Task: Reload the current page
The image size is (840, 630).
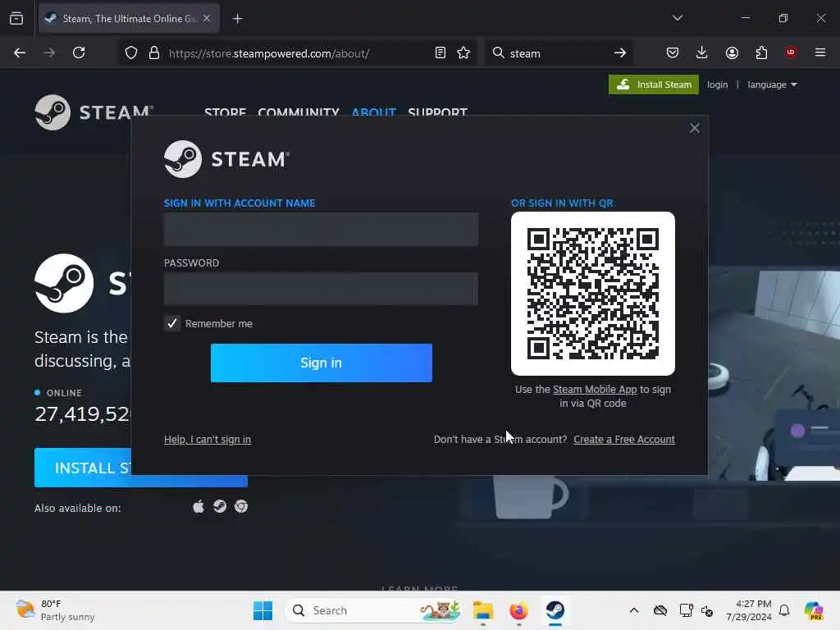Action: (x=79, y=52)
